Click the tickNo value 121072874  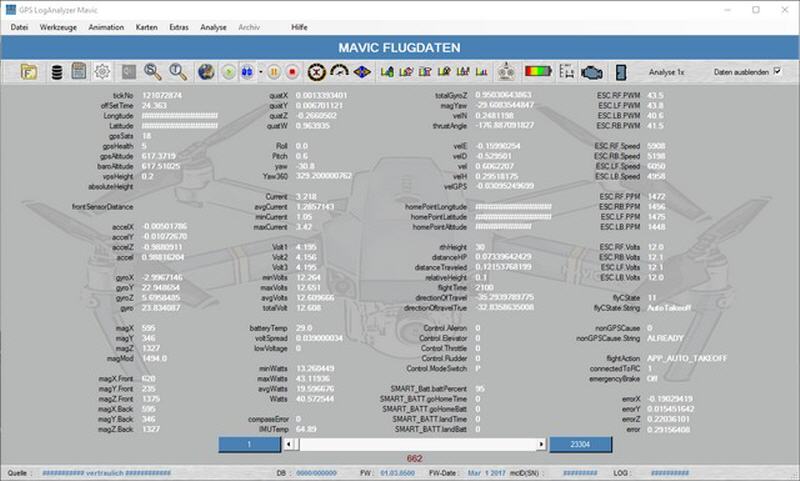(x=162, y=95)
